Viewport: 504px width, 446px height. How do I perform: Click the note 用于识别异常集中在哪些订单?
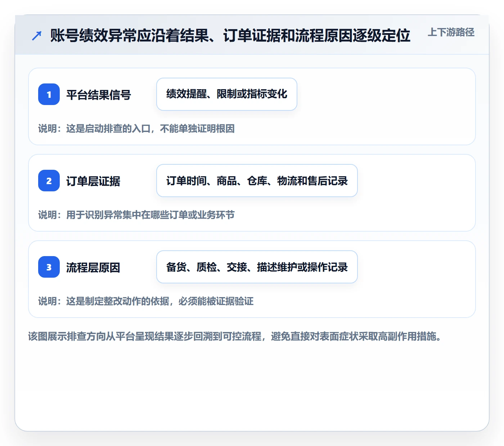pos(136,215)
